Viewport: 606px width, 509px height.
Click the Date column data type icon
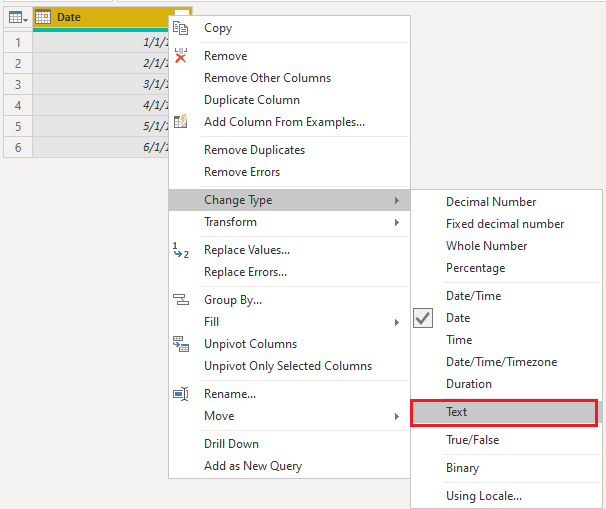(x=43, y=17)
